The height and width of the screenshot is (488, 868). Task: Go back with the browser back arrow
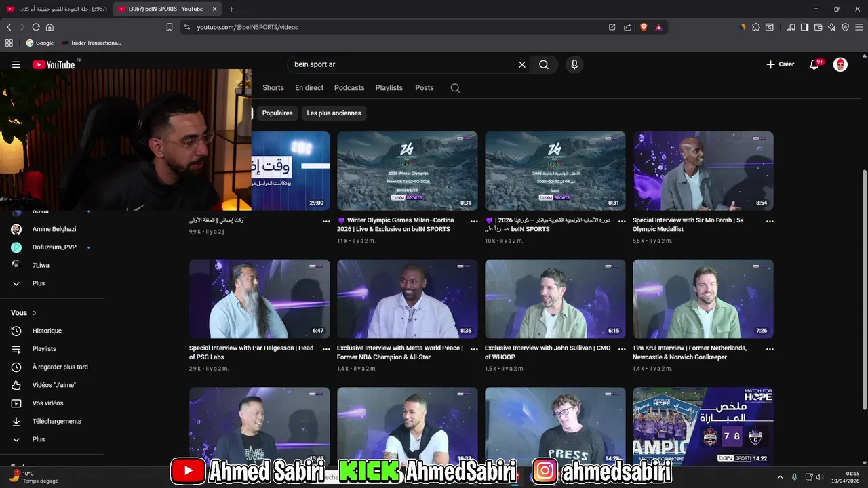pos(9,27)
